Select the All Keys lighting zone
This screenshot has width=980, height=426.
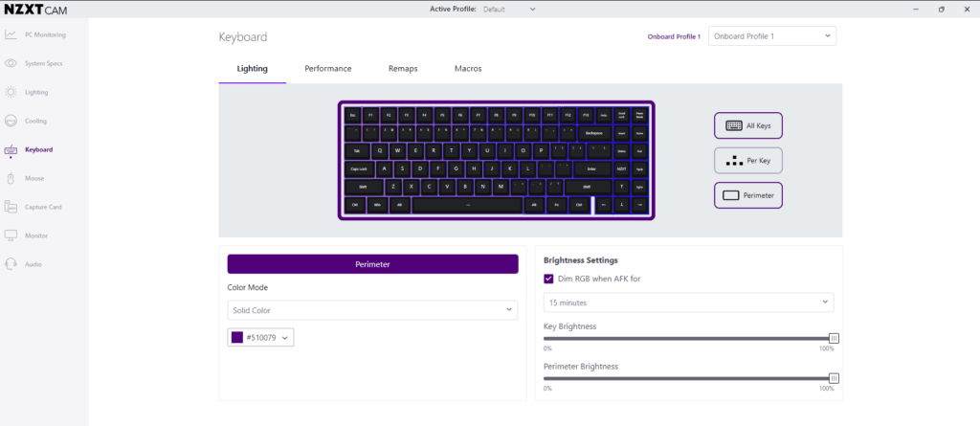748,125
